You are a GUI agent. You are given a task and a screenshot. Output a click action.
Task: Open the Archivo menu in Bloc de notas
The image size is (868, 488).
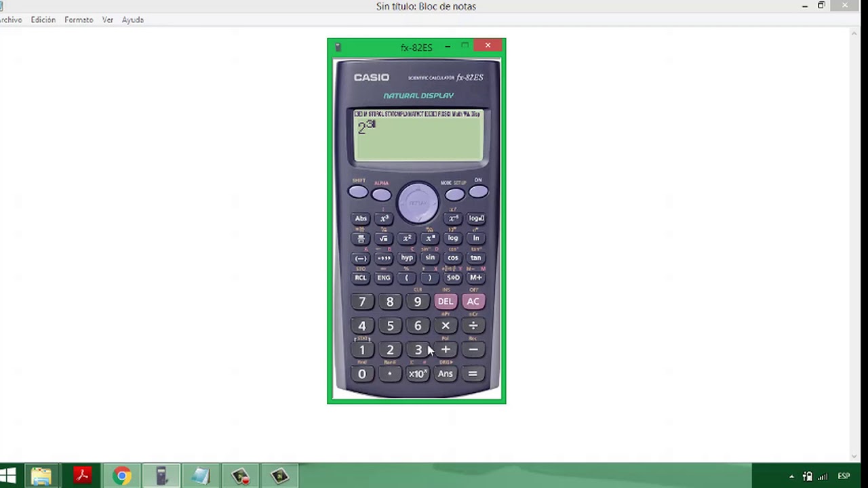point(9,20)
